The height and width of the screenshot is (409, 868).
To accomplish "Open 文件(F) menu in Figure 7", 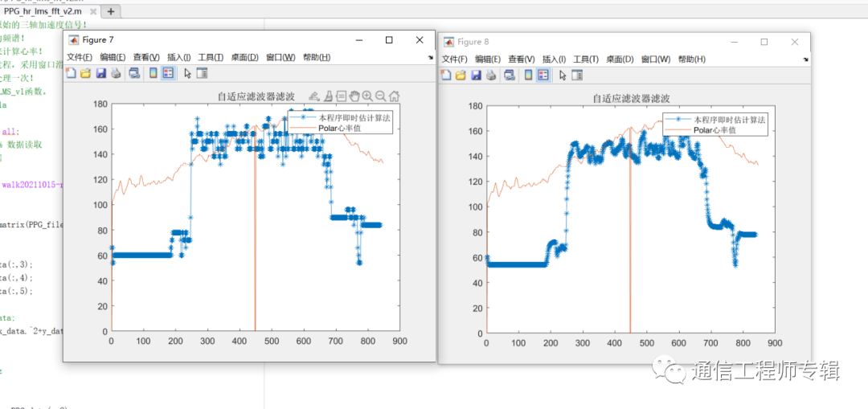I will pos(80,57).
